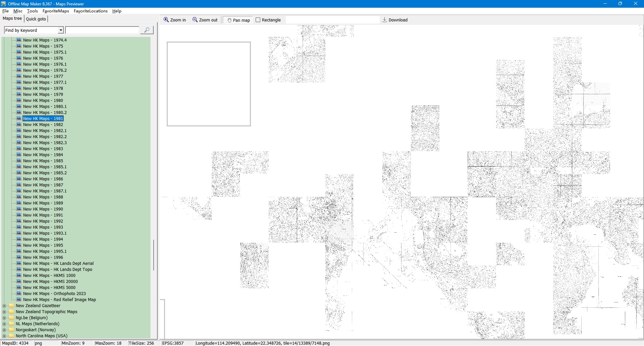Expand North Carolina Maps (USA) tree node

click(4, 336)
